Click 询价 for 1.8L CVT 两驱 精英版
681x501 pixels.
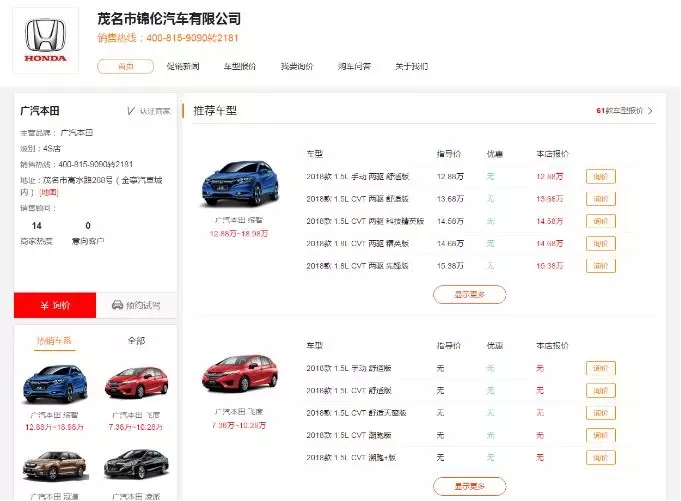click(x=601, y=244)
